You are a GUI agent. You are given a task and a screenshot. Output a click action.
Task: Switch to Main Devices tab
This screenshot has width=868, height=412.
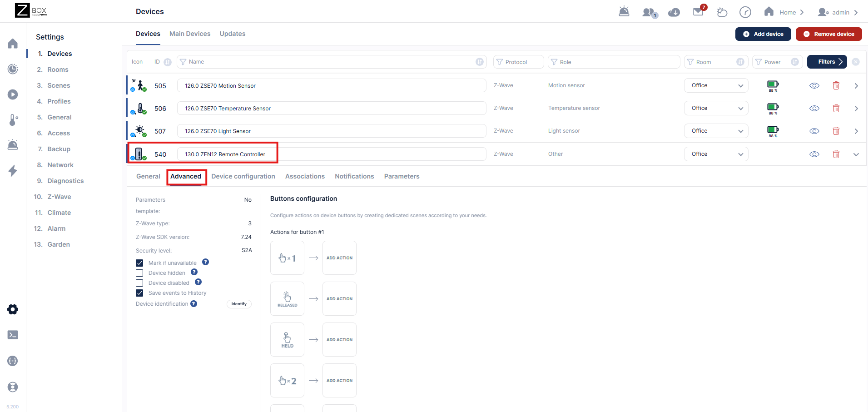click(190, 34)
